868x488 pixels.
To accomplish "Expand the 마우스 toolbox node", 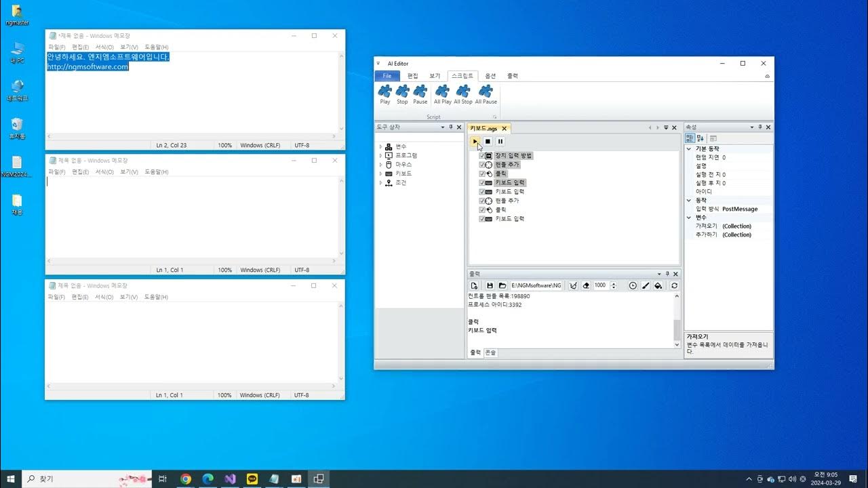I will pos(380,165).
